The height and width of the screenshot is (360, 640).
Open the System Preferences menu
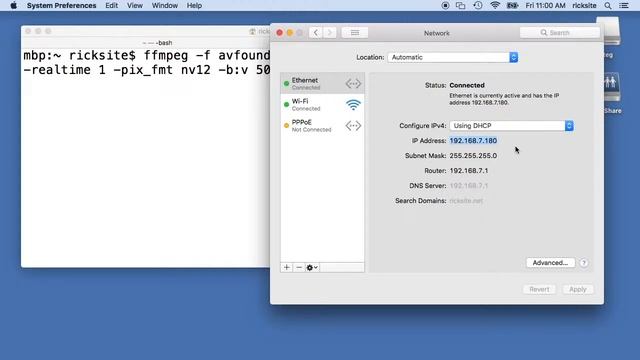tap(62, 6)
